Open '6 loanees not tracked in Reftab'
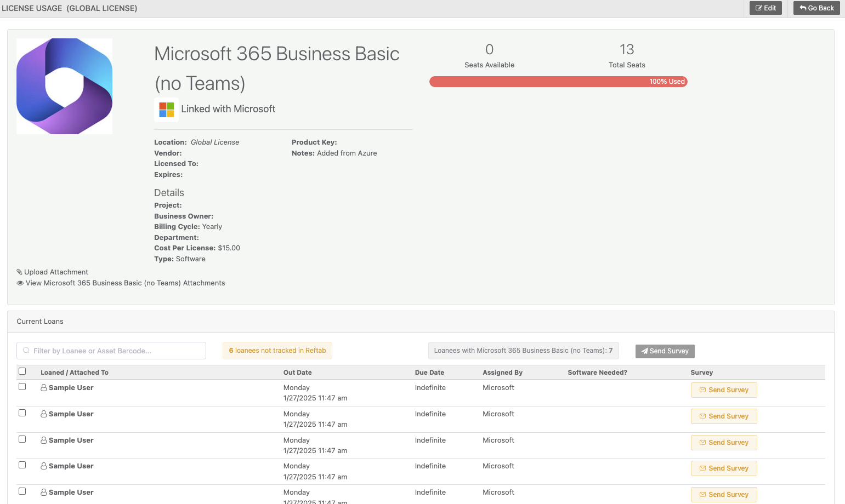The width and height of the screenshot is (845, 504). click(x=277, y=350)
